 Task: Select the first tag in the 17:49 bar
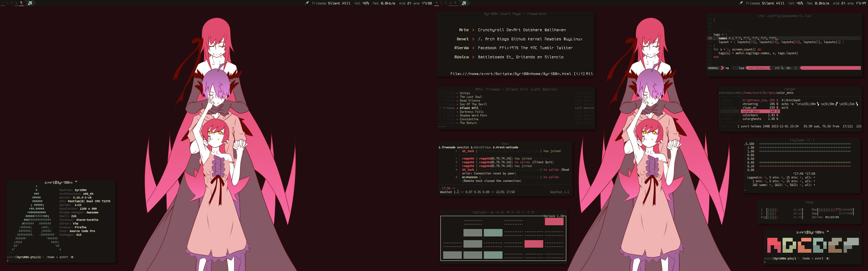click(x=437, y=3)
